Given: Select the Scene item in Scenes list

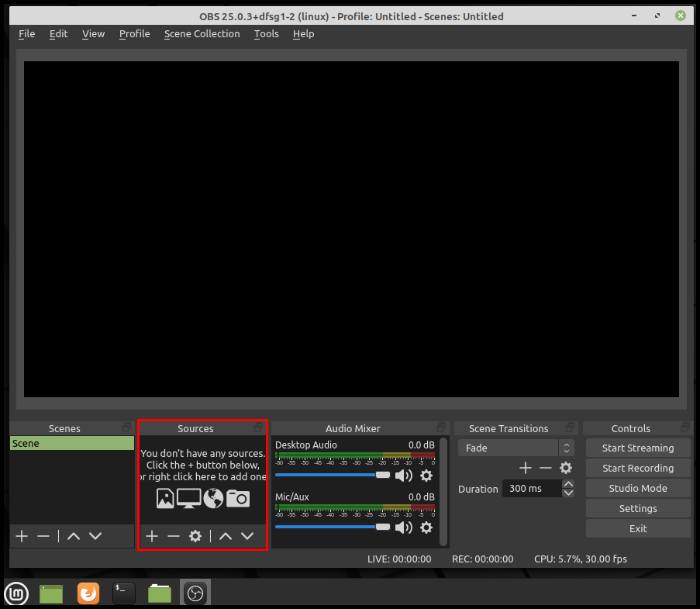Looking at the screenshot, I should tap(72, 443).
